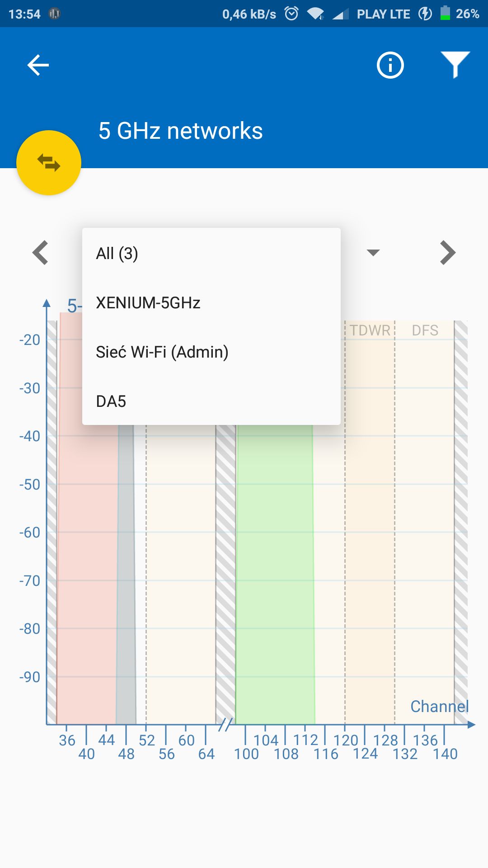Tap the battery icon in status bar
Viewport: 488px width, 868px height.
tap(445, 14)
